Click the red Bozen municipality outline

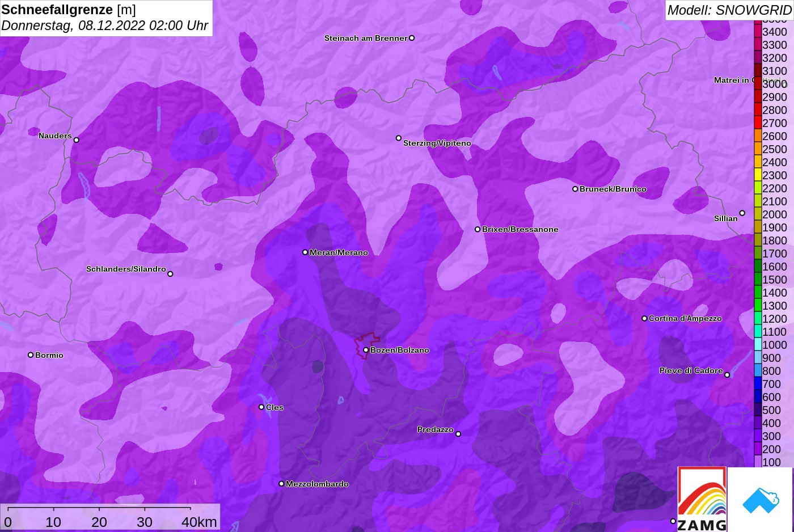pyautogui.click(x=367, y=345)
